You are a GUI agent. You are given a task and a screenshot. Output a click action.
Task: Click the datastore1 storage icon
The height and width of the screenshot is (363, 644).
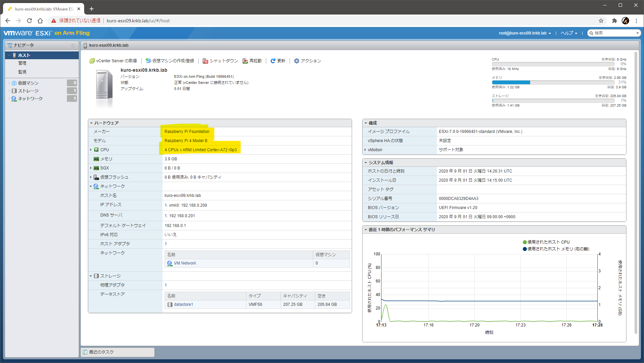tap(170, 304)
